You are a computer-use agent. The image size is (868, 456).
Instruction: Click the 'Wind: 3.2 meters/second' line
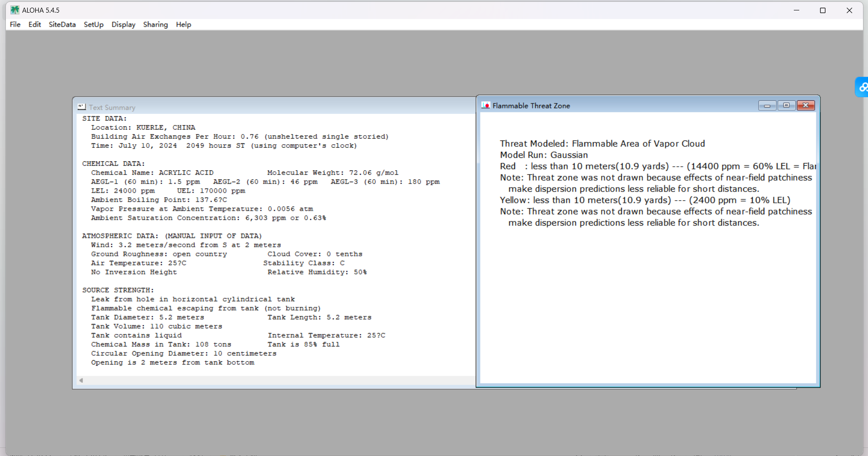186,245
